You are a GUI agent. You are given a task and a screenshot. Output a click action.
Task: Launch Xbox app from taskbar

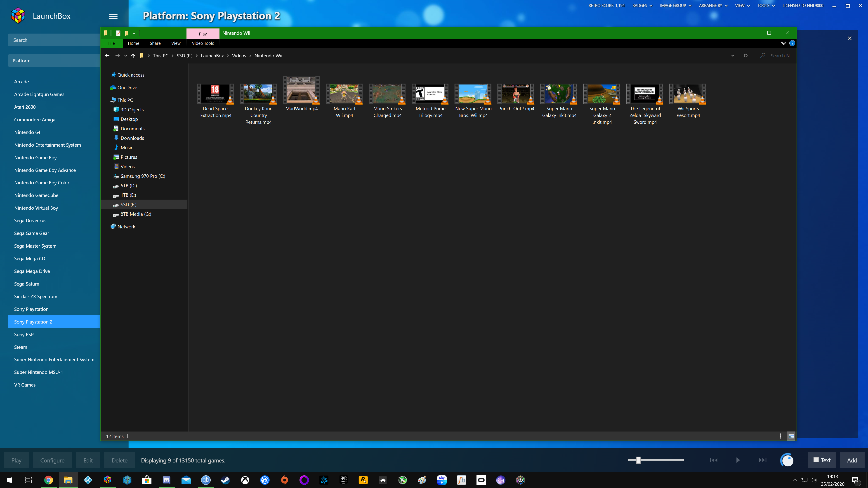[x=245, y=480]
